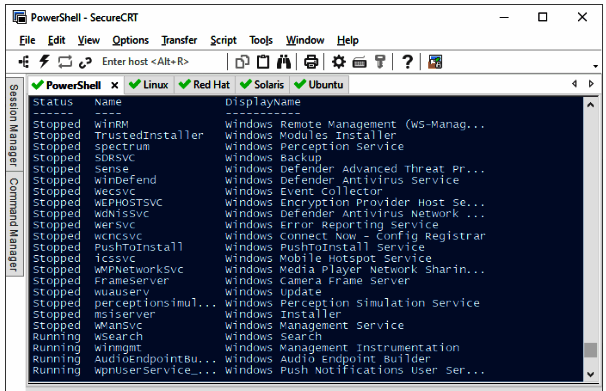Open the View menu
Viewport: 606px width, 391px height.
[x=89, y=40]
